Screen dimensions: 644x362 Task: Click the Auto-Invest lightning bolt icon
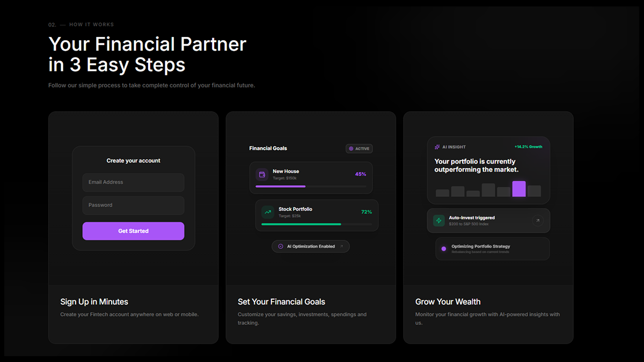(439, 220)
